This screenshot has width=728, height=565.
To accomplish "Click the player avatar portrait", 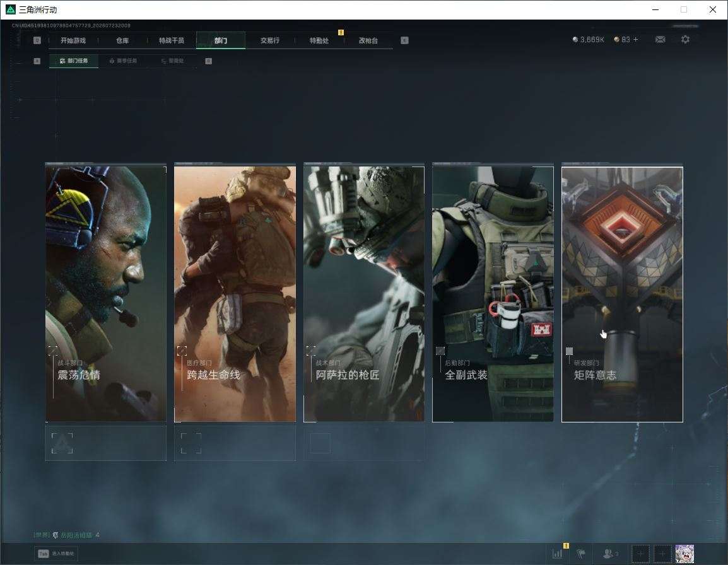I will coord(684,554).
